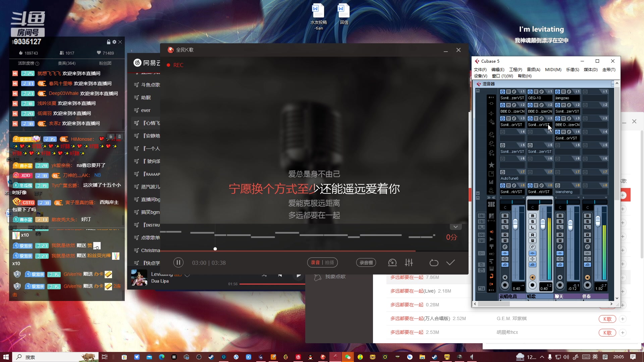644x362 pixels.
Task: Click the tuner dial icon in 全民K歌
Action: (392, 263)
